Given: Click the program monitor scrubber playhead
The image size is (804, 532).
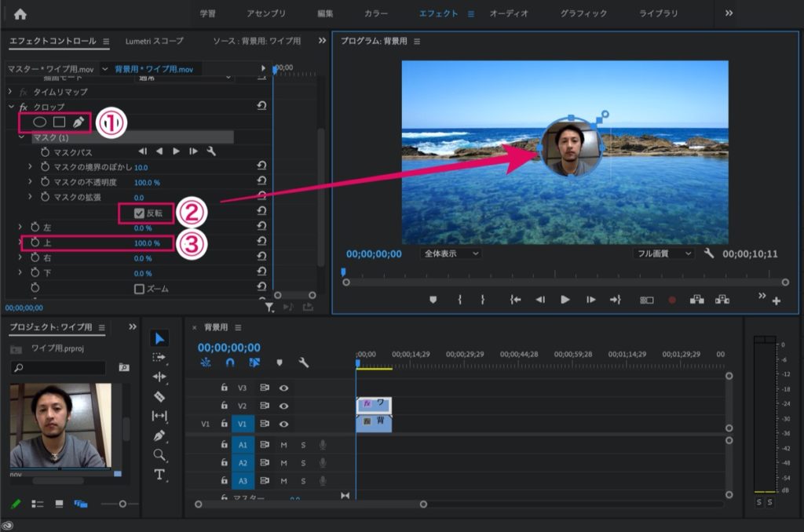Looking at the screenshot, I should pos(344,271).
